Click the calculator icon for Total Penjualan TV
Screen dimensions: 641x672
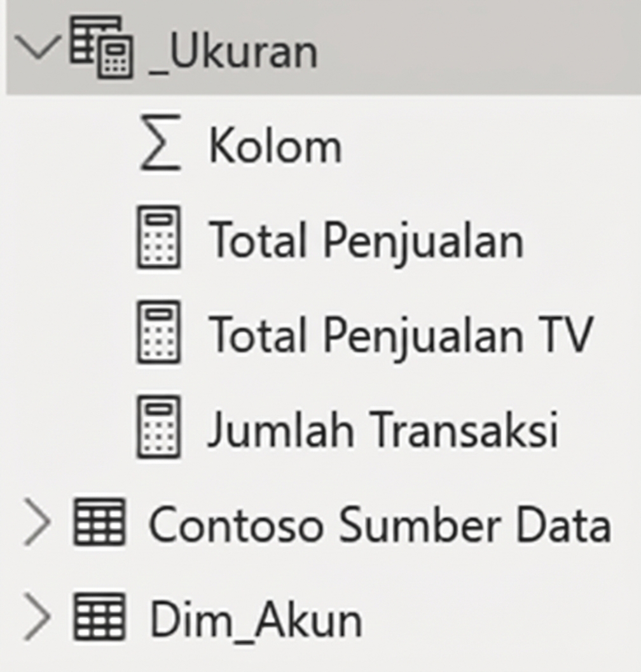coord(160,334)
